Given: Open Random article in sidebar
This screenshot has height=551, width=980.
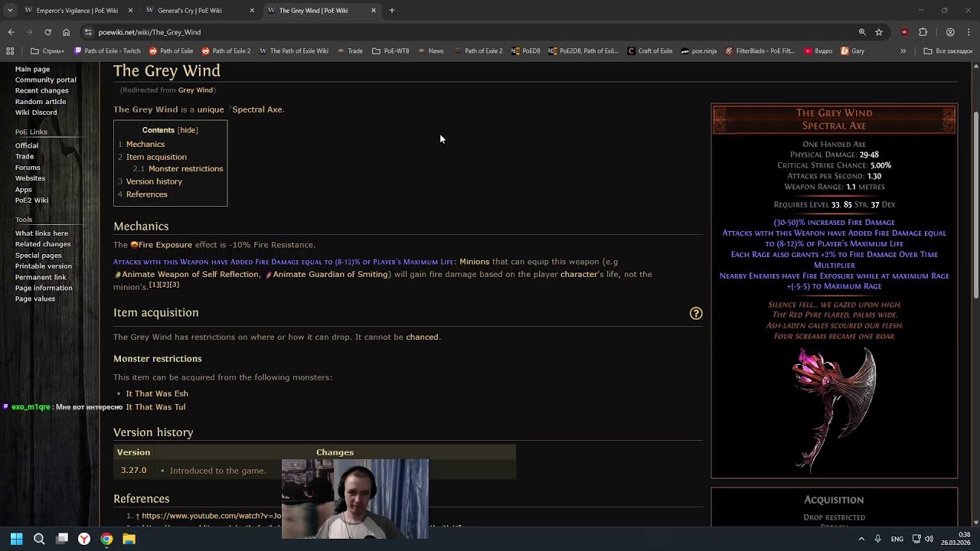Looking at the screenshot, I should click(x=41, y=101).
